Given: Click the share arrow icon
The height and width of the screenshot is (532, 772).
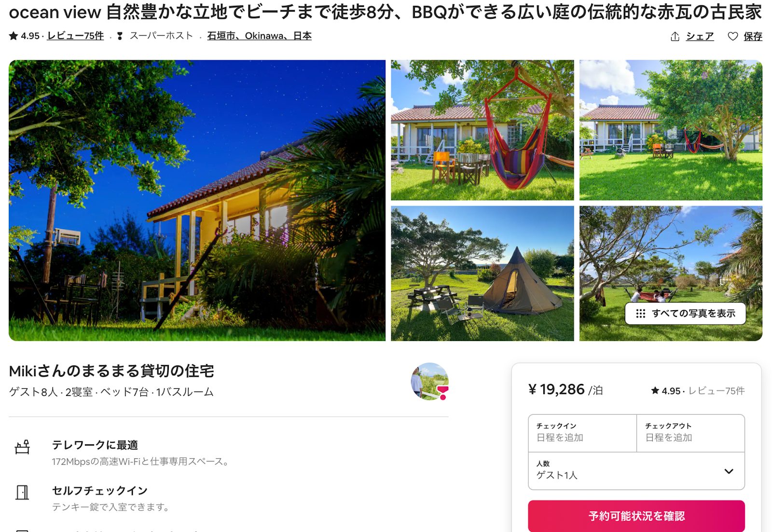Looking at the screenshot, I should point(675,36).
